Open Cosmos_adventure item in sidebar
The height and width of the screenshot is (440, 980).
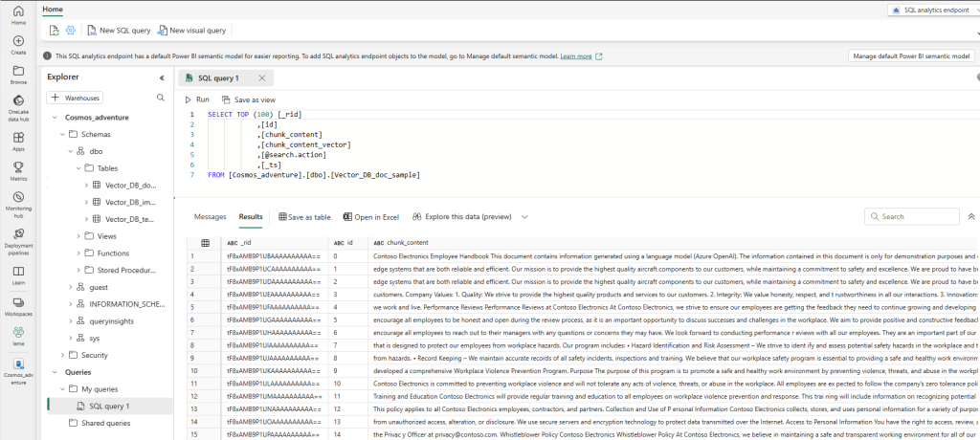pos(18,370)
